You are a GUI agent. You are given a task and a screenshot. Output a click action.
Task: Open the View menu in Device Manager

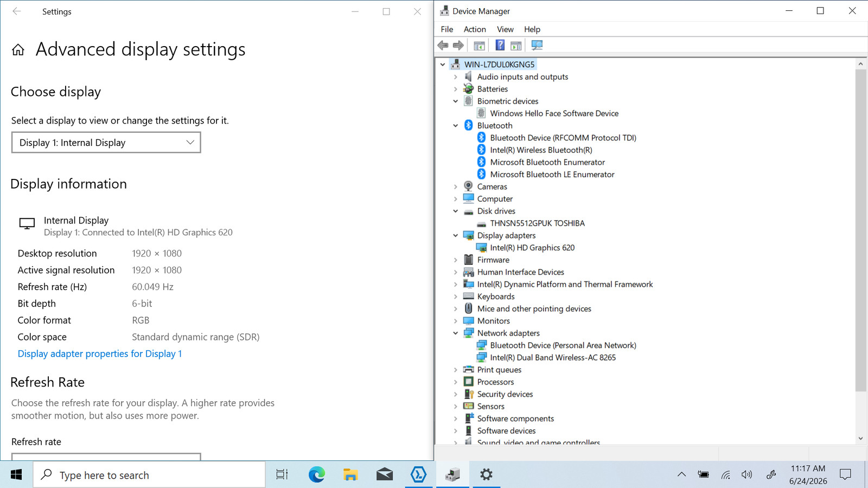tap(505, 29)
